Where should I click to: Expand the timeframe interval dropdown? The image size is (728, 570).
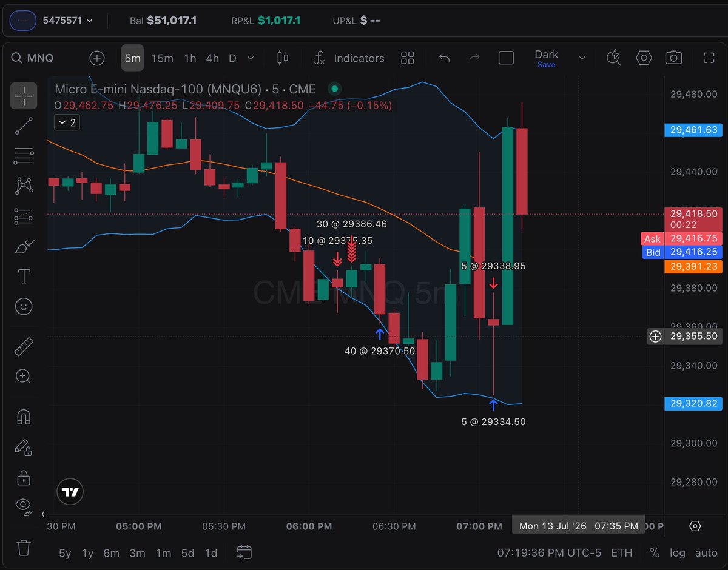(x=251, y=58)
